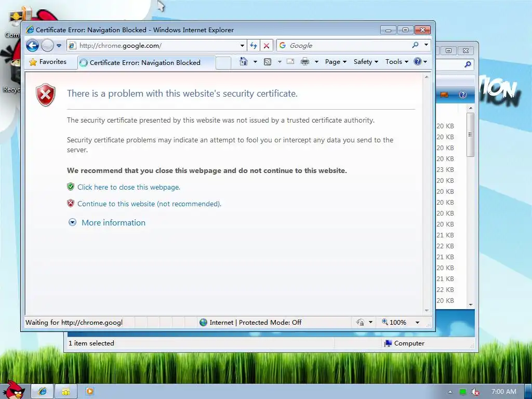Click the Read Mail envelope icon
The height and width of the screenshot is (399, 532).
tap(290, 61)
